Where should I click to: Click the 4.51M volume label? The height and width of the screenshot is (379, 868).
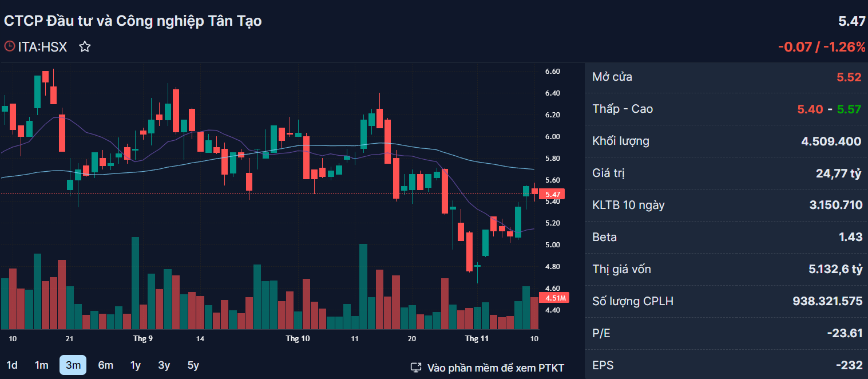point(553,298)
